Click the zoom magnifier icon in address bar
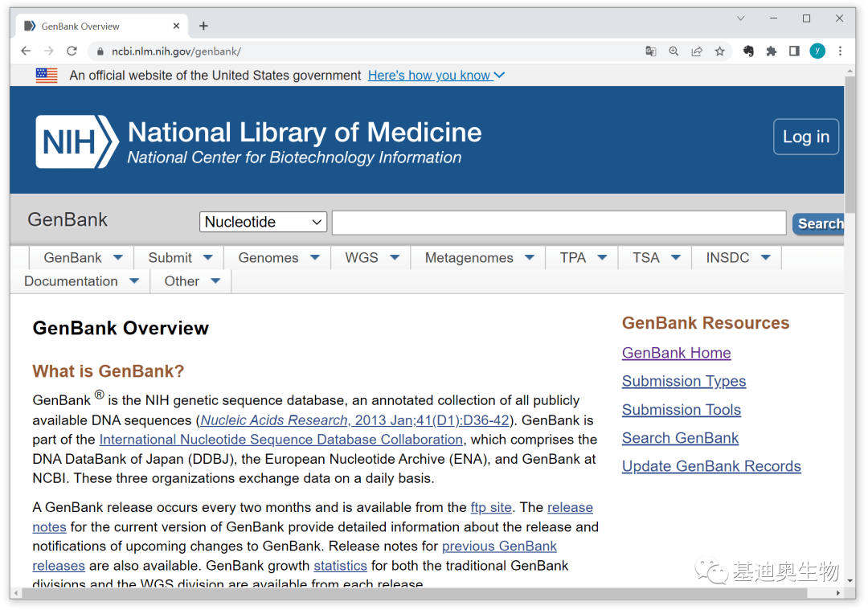 coord(674,51)
